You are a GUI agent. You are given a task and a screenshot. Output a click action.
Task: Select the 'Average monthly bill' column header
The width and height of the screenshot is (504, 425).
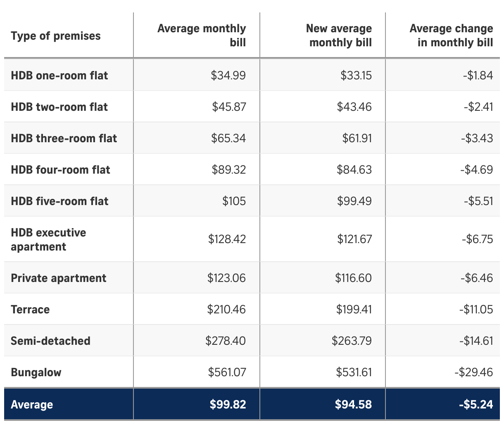click(202, 36)
